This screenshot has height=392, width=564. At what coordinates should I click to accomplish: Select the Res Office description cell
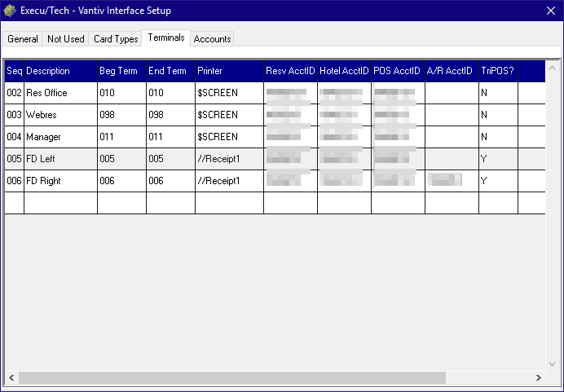coord(60,93)
